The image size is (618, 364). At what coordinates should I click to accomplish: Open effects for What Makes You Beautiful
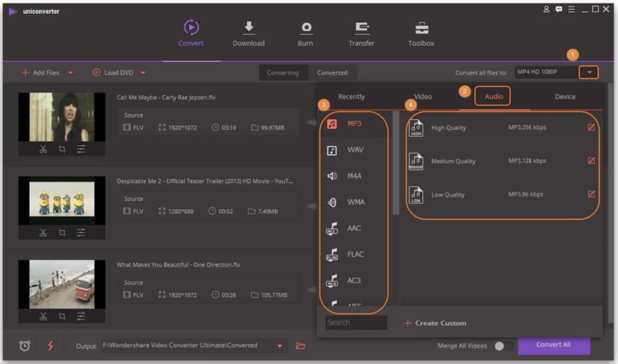[x=81, y=316]
